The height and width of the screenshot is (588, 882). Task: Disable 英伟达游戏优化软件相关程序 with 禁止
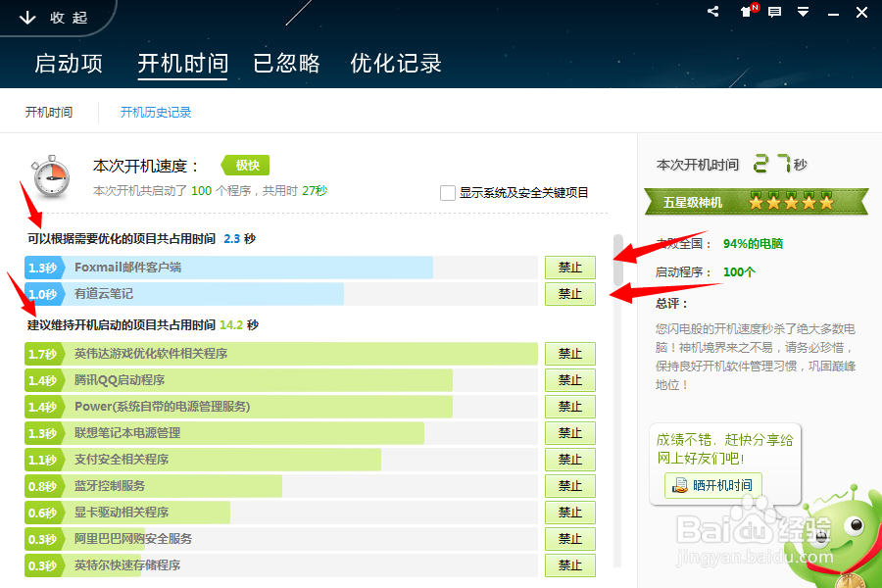coord(569,354)
